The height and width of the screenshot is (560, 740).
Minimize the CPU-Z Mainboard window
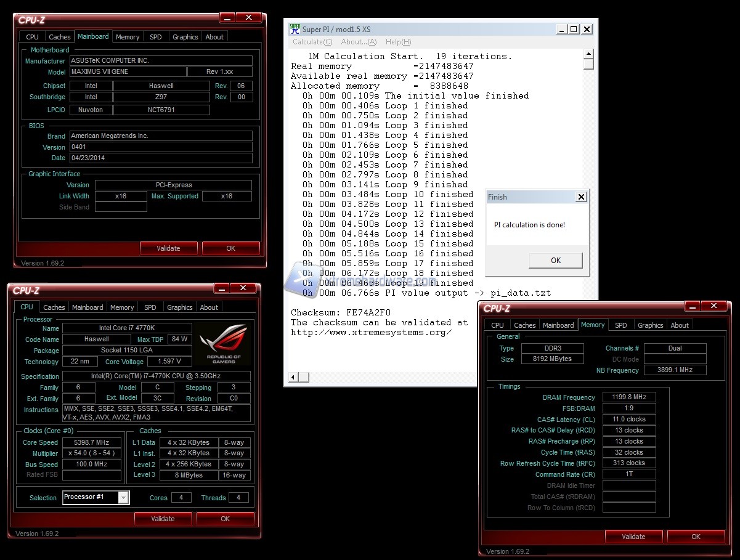tap(227, 18)
